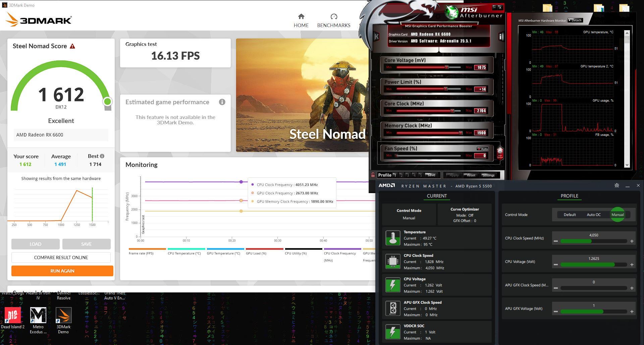Click the AMD logo in Ryzen Master title
644x345 pixels.
coord(387,185)
